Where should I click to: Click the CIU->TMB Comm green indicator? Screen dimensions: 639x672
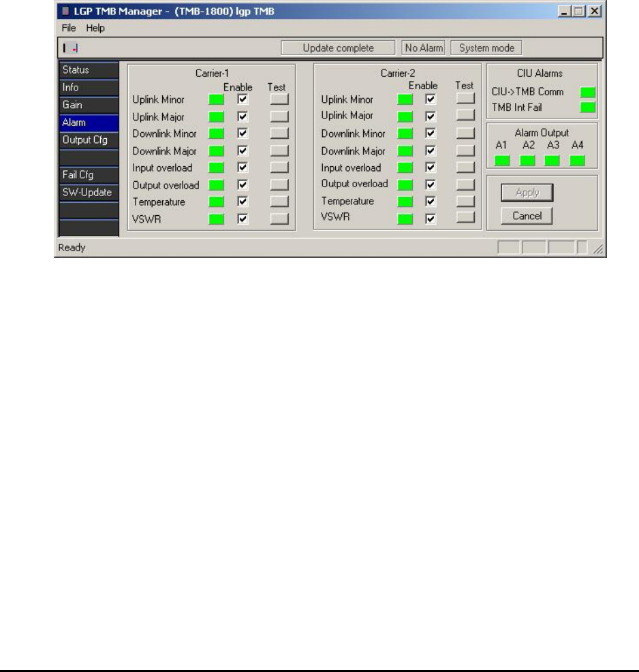[587, 92]
